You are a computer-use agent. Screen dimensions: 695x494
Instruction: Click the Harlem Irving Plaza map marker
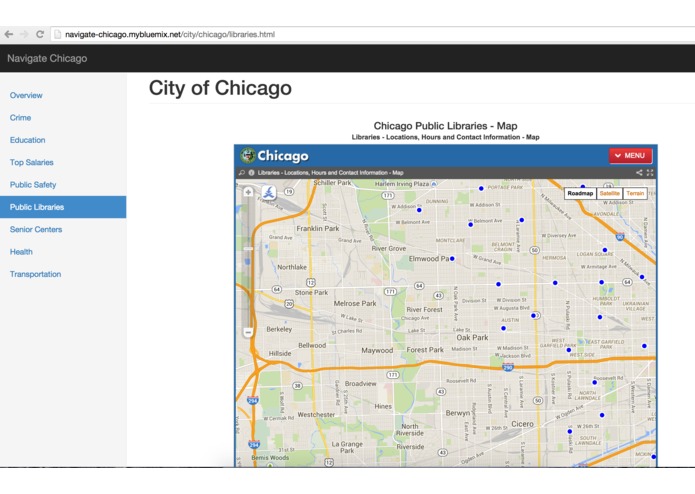434,183
